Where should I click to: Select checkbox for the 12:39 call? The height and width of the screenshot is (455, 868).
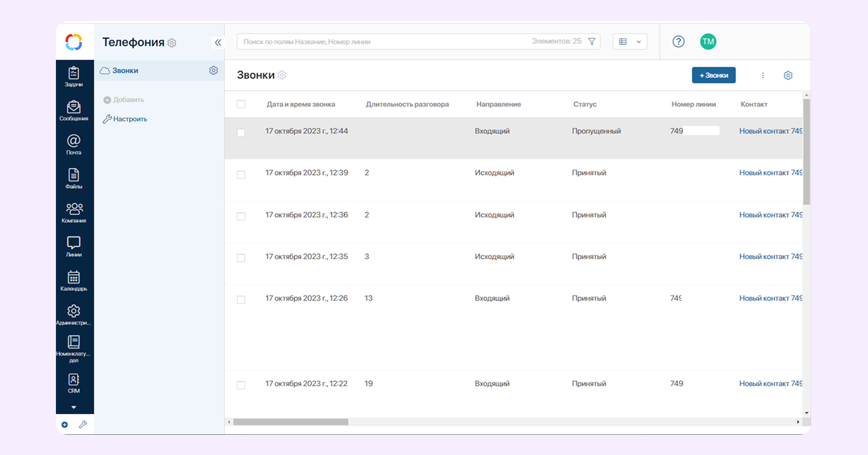(241, 174)
